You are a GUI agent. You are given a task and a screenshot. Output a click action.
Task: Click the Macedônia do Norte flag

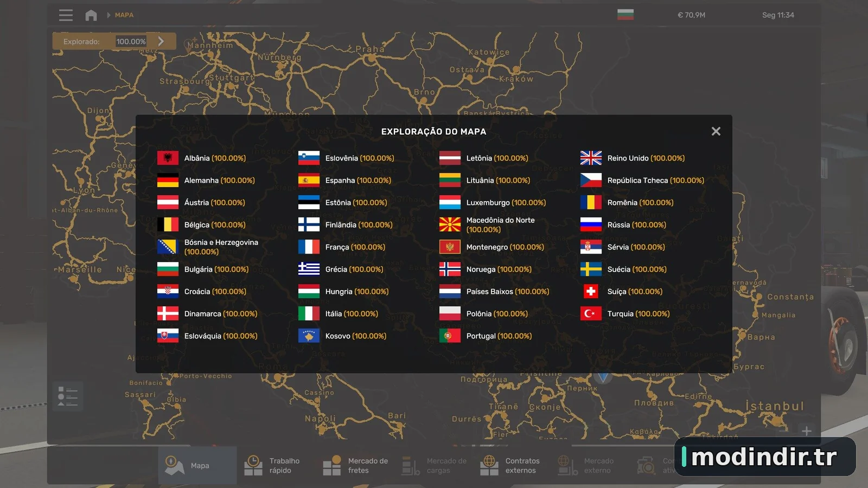tap(450, 224)
